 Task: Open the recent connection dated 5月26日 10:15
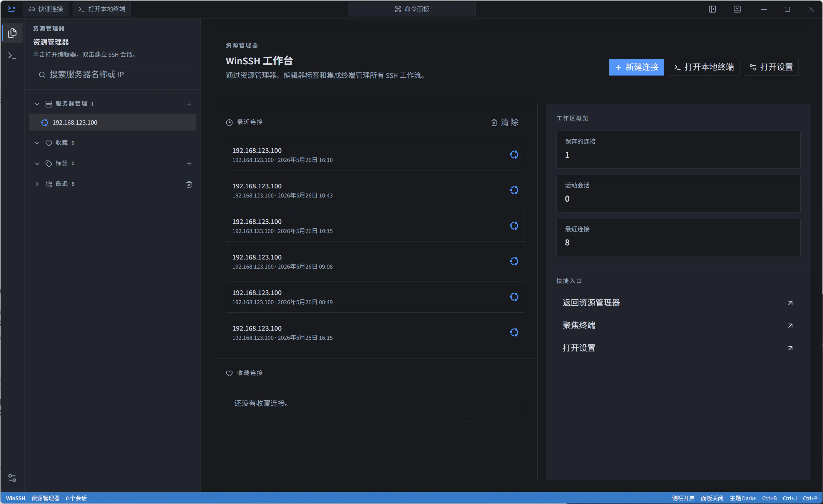coord(375,226)
